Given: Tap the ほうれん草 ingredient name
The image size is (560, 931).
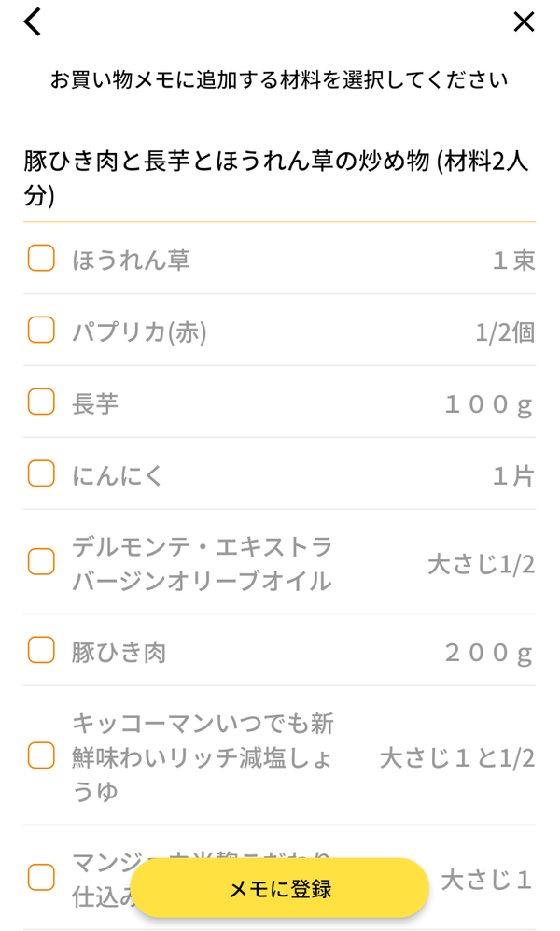Looking at the screenshot, I should pos(131,260).
